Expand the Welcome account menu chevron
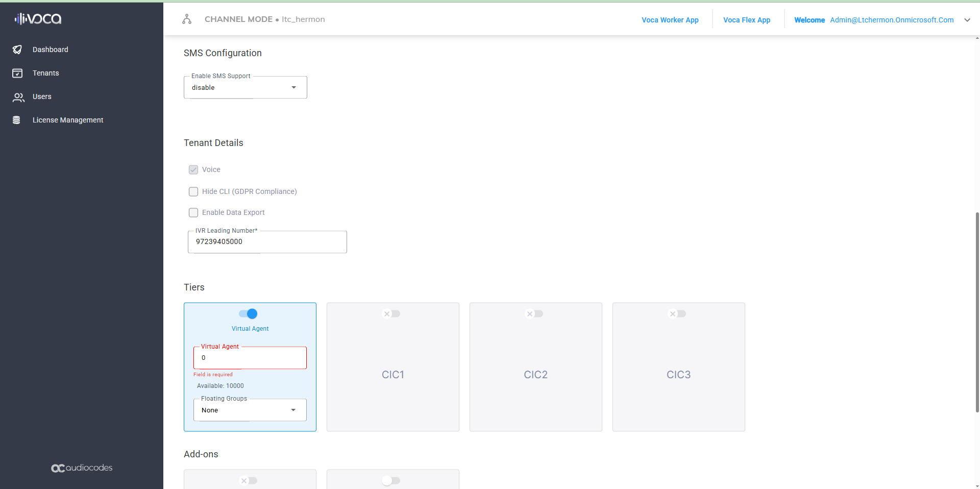The height and width of the screenshot is (489, 980). [967, 20]
